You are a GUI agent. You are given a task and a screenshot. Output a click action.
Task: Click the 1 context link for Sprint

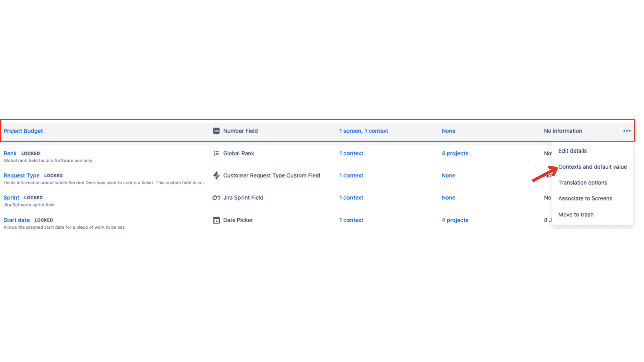coord(351,198)
